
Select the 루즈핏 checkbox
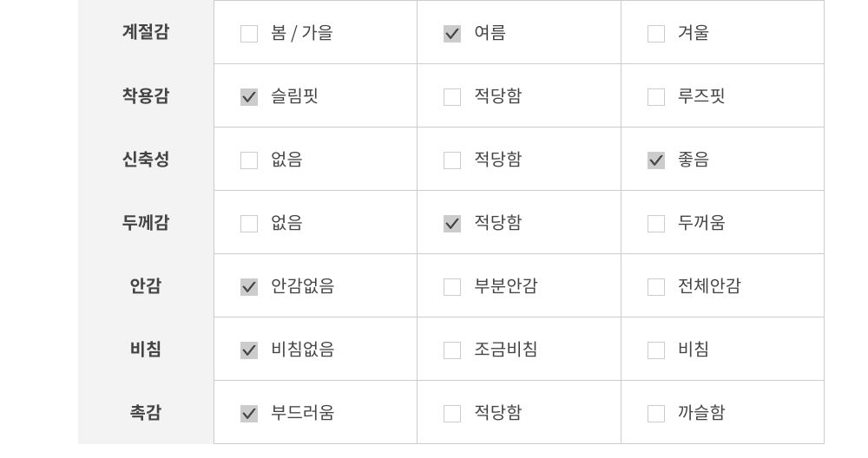pos(656,97)
